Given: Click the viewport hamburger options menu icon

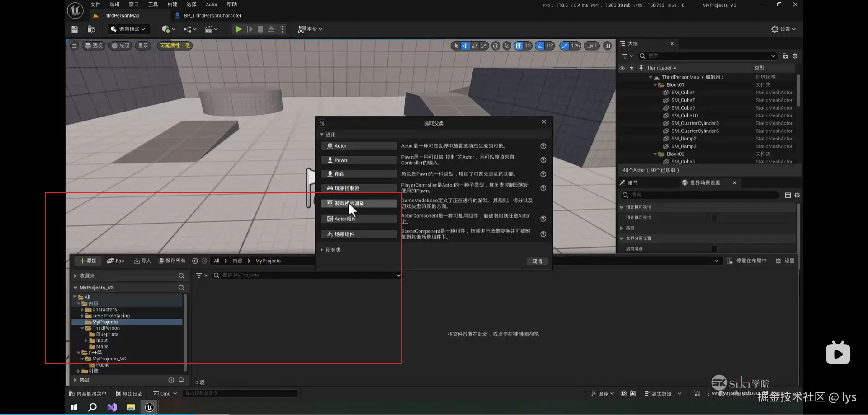Looking at the screenshot, I should pos(75,46).
